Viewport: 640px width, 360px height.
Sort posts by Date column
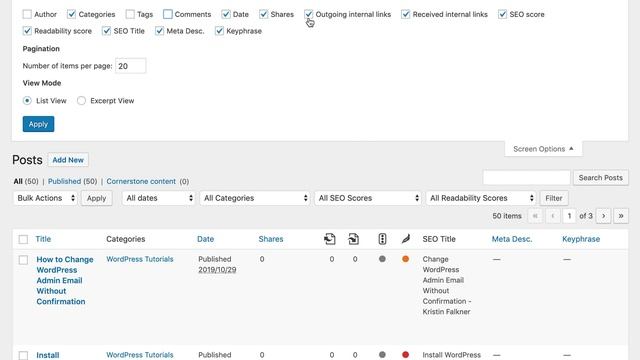pos(205,239)
